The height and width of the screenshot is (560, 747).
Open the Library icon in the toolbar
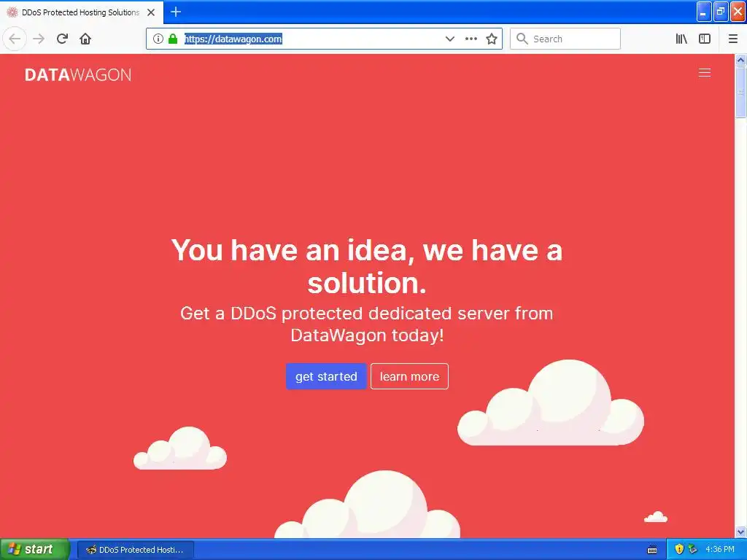tap(681, 39)
